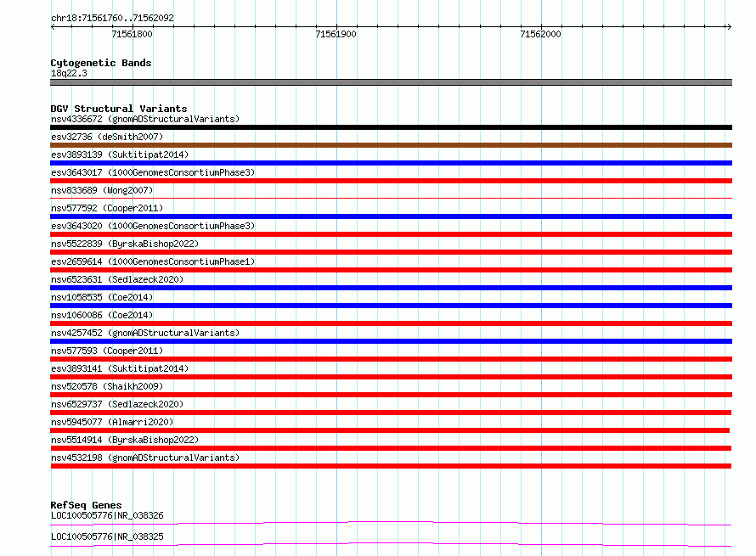Open variant nsv4257452 (gnomADStructuralVariants) label
This screenshot has width=756, height=556.
pyautogui.click(x=145, y=333)
